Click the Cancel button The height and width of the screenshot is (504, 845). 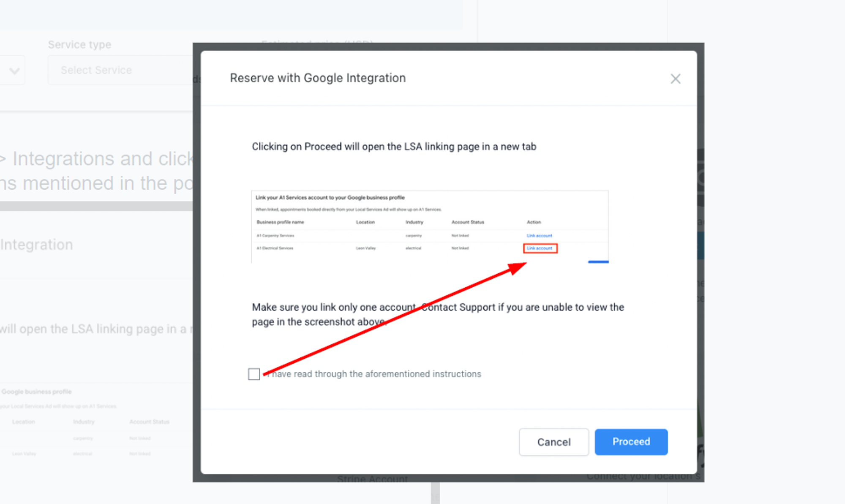tap(553, 442)
